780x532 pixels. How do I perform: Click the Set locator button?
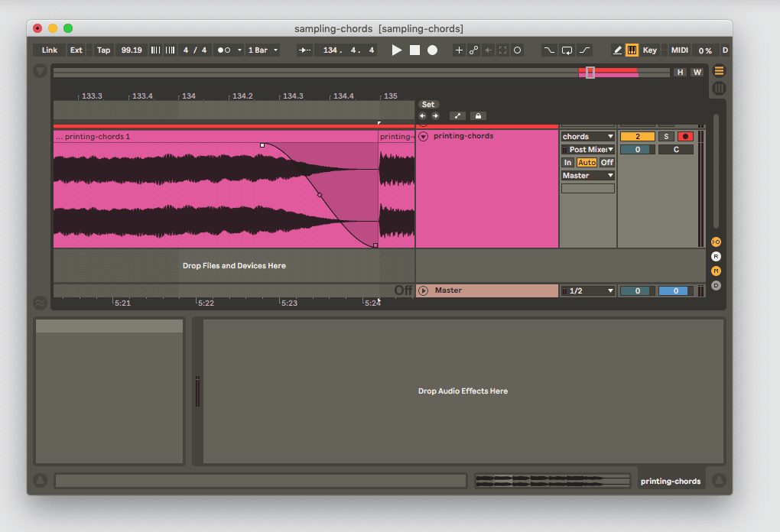[x=428, y=104]
